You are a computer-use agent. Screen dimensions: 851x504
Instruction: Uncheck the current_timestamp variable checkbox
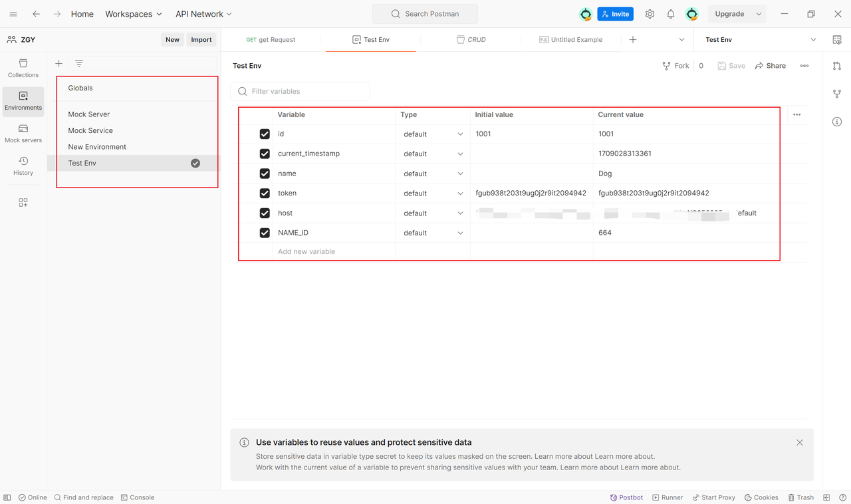[265, 154]
